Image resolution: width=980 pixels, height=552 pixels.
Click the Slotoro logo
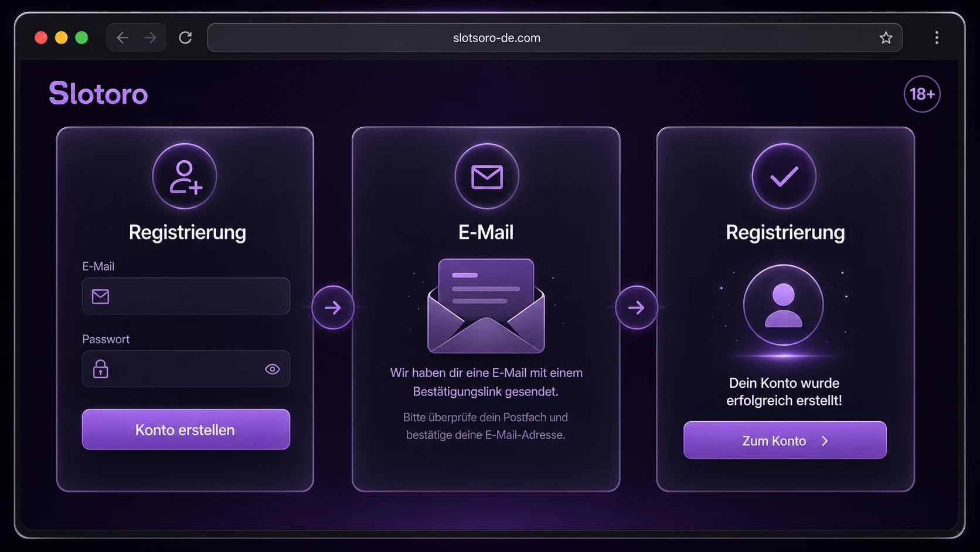98,93
